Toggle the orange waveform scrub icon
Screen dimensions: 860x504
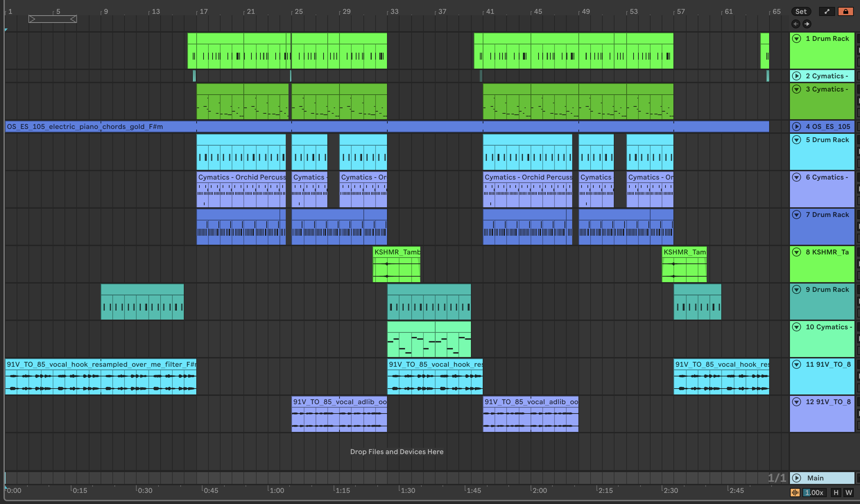795,492
